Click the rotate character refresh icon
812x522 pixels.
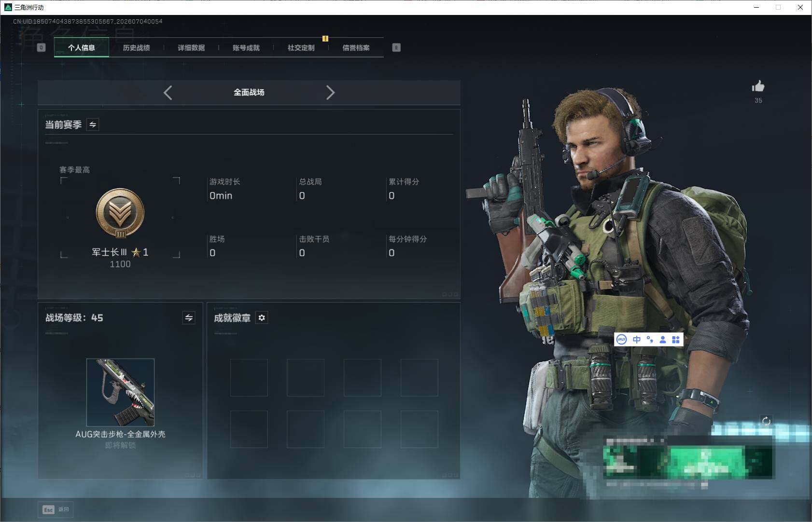[766, 421]
